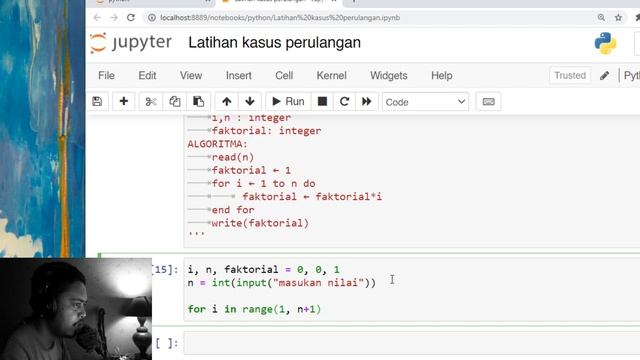Restart kernel and run all cells icon
The width and height of the screenshot is (640, 360).
point(367,102)
